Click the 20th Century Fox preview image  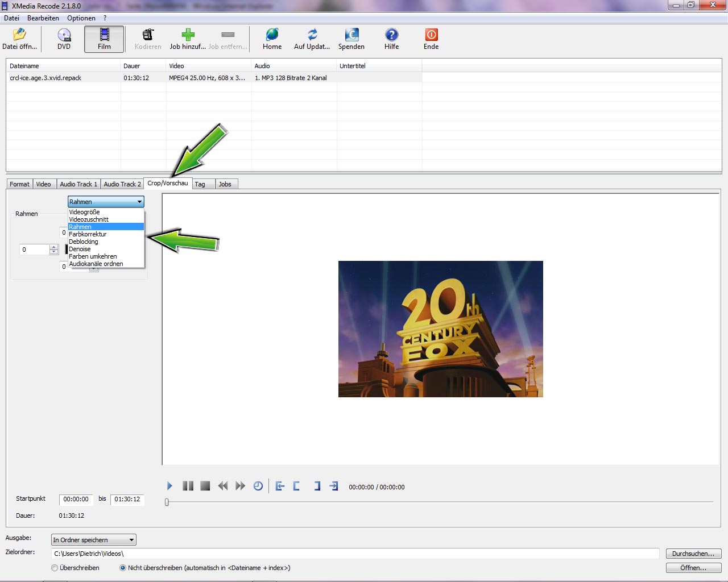pos(441,329)
